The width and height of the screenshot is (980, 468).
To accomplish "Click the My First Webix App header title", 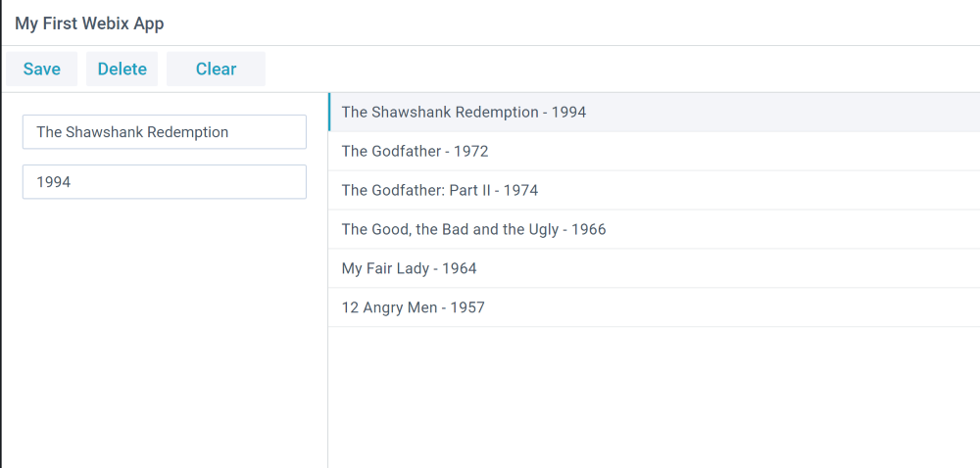I will click(x=89, y=23).
